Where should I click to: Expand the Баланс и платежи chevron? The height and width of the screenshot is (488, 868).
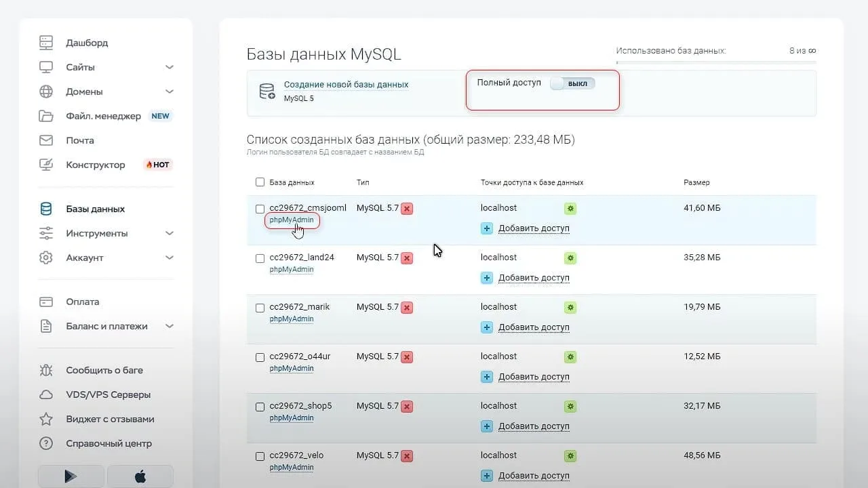pos(170,326)
